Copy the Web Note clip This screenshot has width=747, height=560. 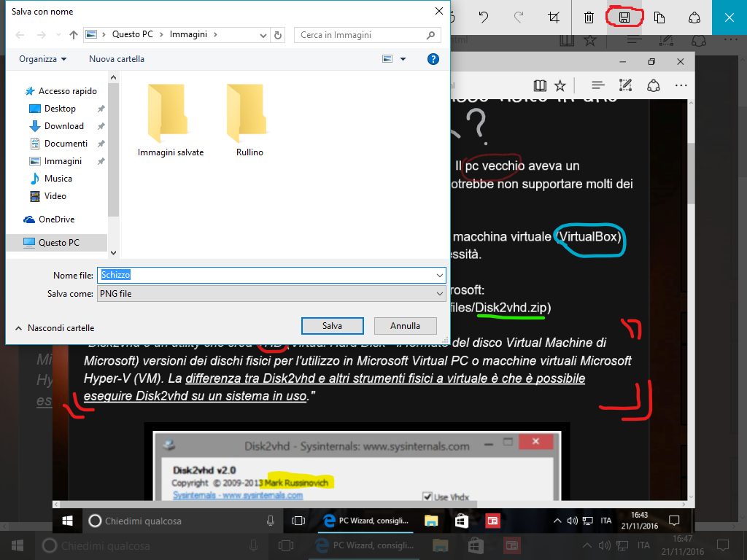660,16
